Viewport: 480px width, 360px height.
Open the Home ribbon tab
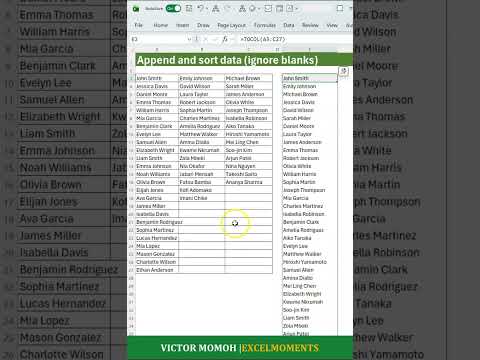click(160, 25)
